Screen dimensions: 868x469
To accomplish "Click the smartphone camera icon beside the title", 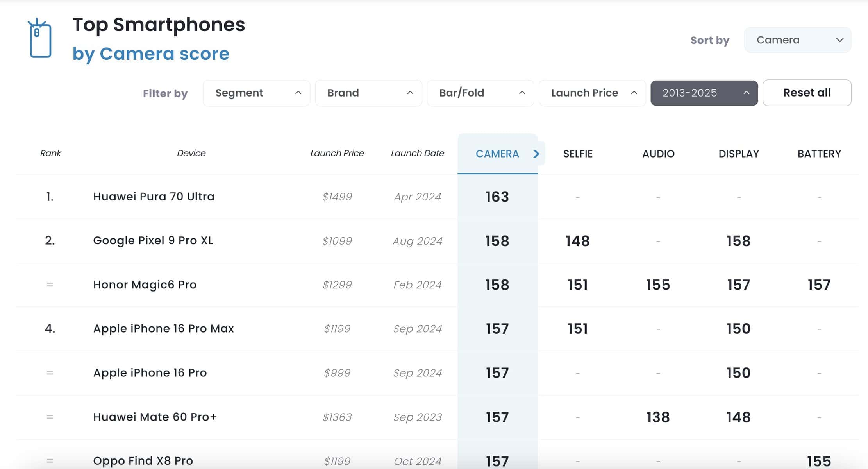I will click(40, 38).
